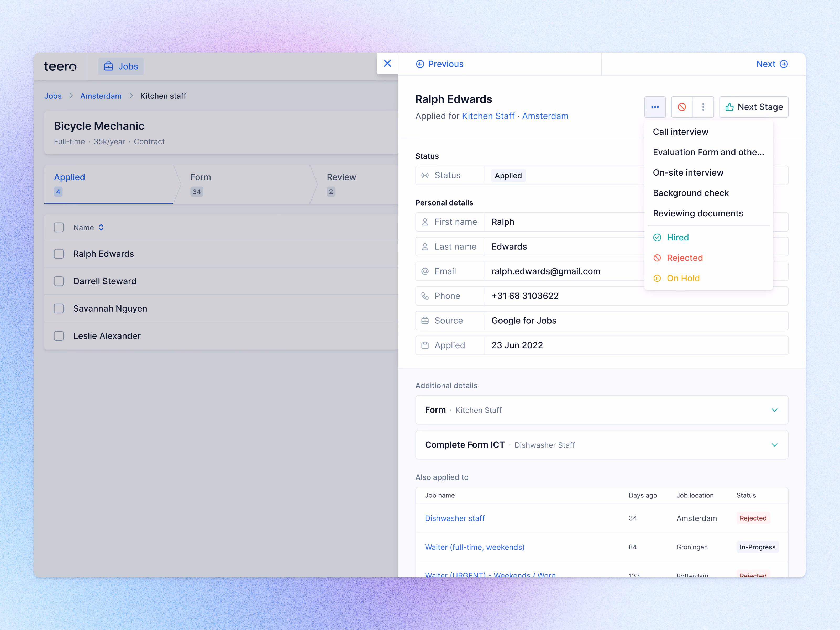The image size is (840, 630).
Task: Follow the Amsterdam breadcrumb link
Action: pyautogui.click(x=101, y=96)
